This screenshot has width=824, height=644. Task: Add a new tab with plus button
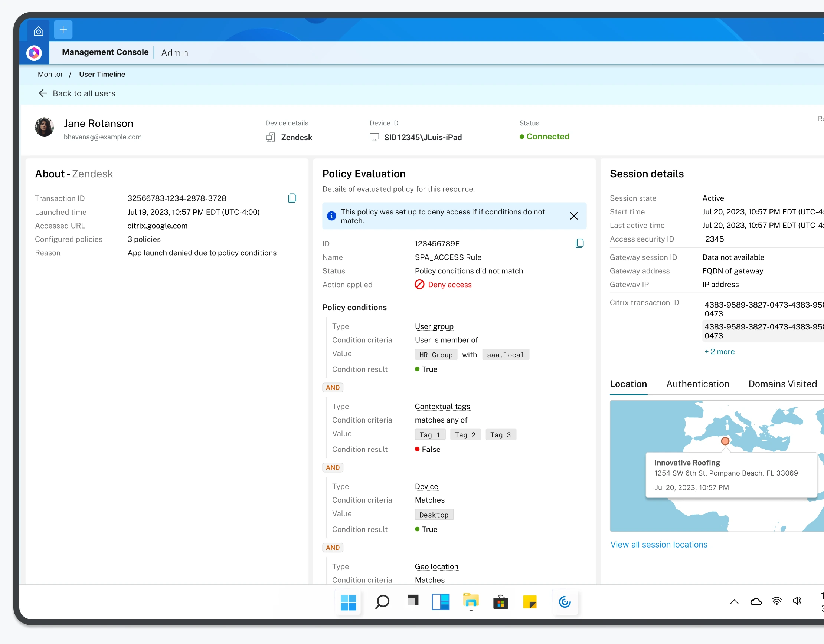pos(63,29)
